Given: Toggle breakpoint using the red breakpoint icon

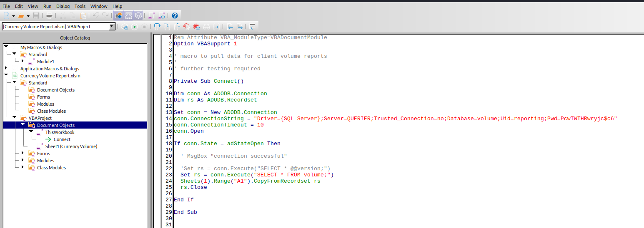Looking at the screenshot, I should tap(186, 27).
